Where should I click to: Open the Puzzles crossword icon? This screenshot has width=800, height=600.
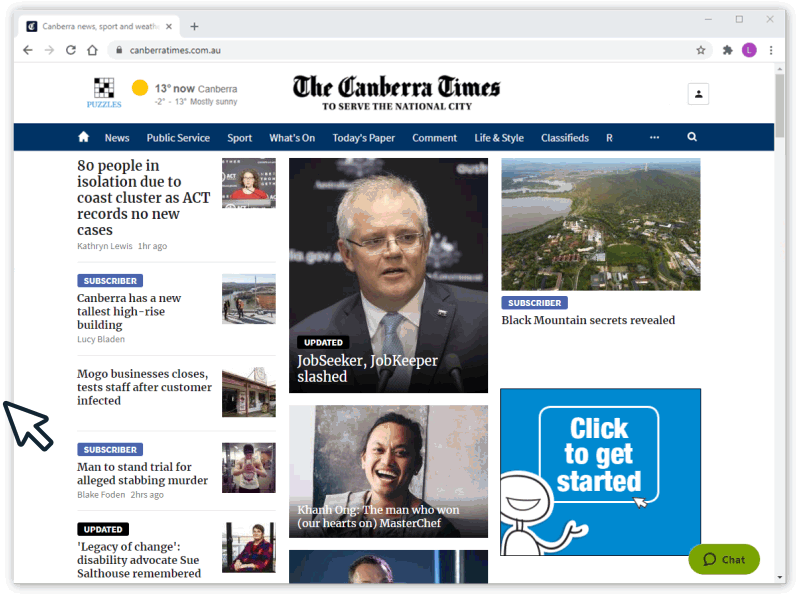tap(104, 92)
